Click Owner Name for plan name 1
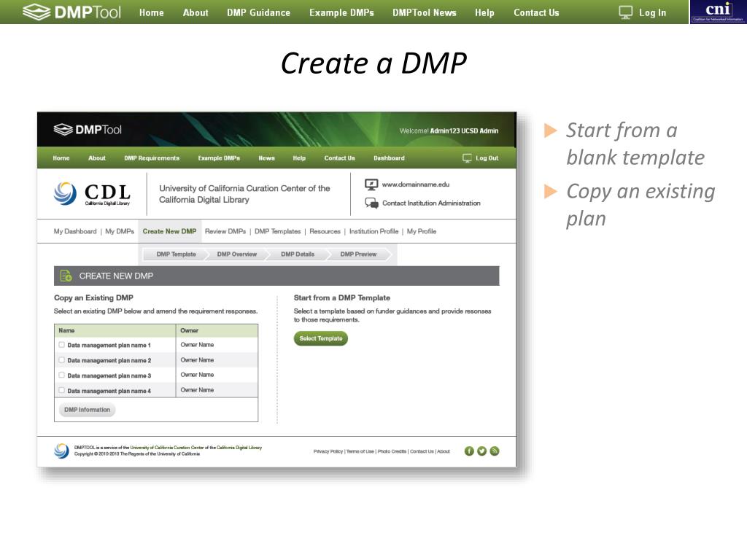747x560 pixels. 197,345
